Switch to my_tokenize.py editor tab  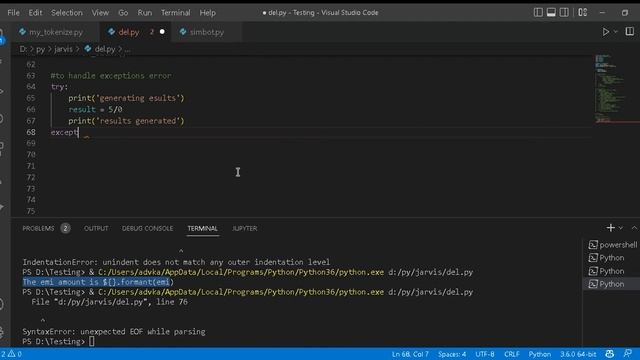point(56,32)
